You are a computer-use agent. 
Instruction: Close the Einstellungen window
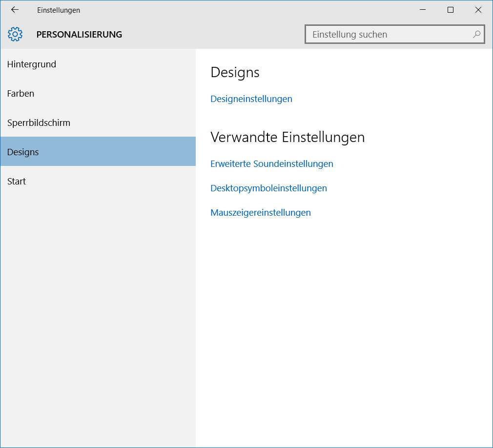pyautogui.click(x=478, y=10)
